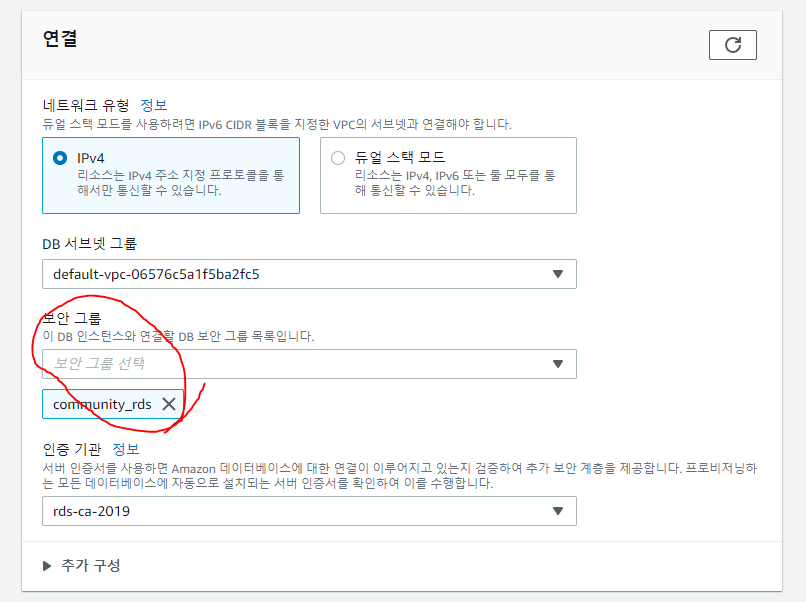Click the 네트워크 유형 label
Image resolution: width=806 pixels, height=602 pixels.
[x=86, y=105]
